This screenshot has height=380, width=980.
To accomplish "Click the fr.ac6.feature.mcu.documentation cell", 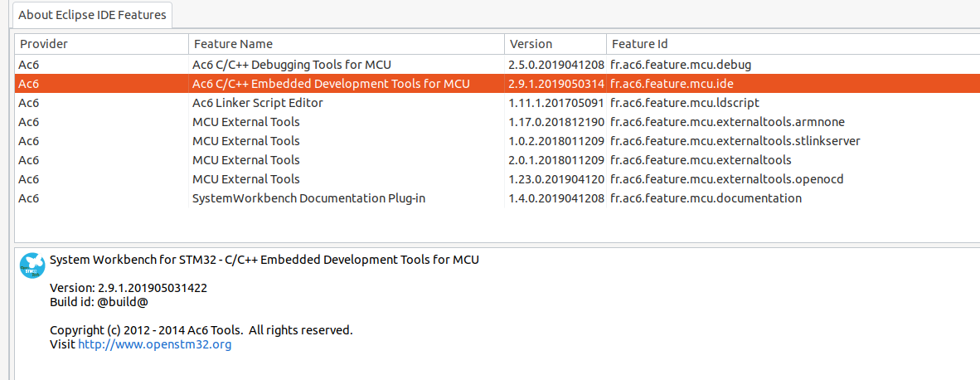I will point(706,198).
